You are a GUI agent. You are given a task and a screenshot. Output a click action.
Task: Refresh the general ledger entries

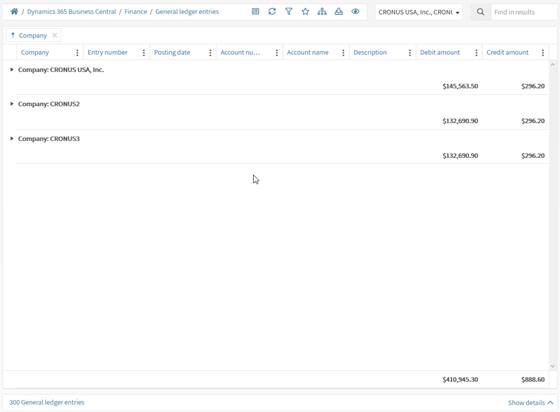[x=272, y=11]
